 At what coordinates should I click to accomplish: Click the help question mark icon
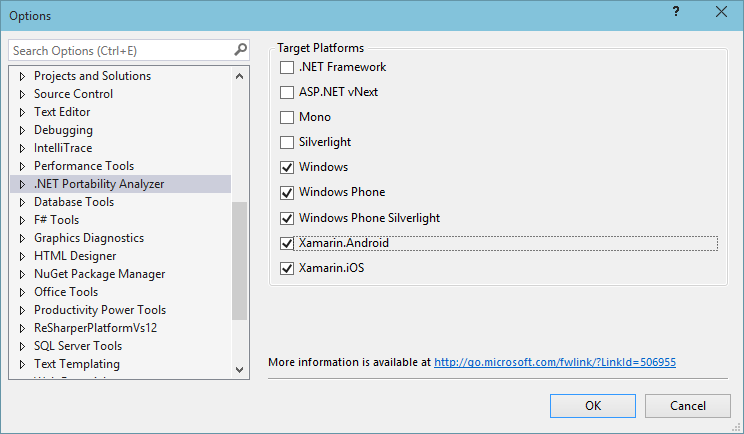pyautogui.click(x=676, y=12)
